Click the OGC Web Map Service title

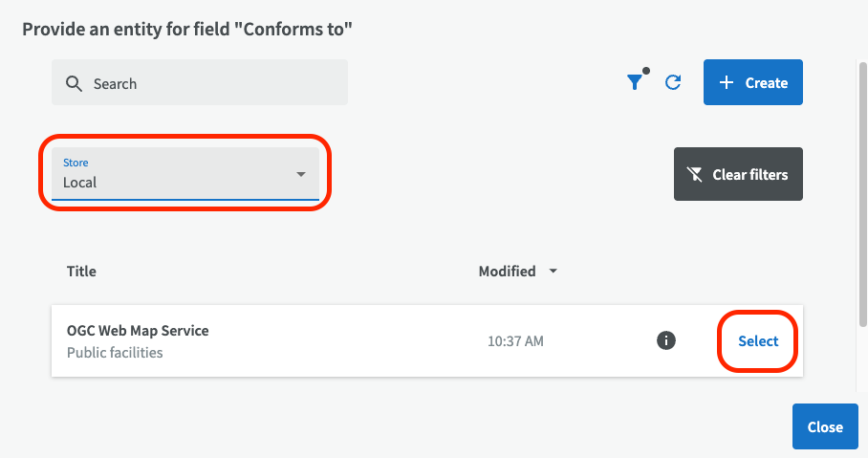138,331
